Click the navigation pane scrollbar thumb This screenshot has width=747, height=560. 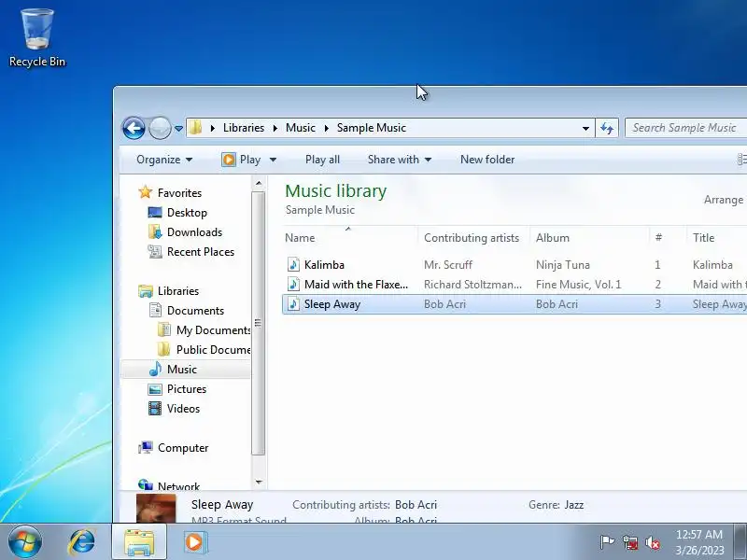[x=259, y=323]
